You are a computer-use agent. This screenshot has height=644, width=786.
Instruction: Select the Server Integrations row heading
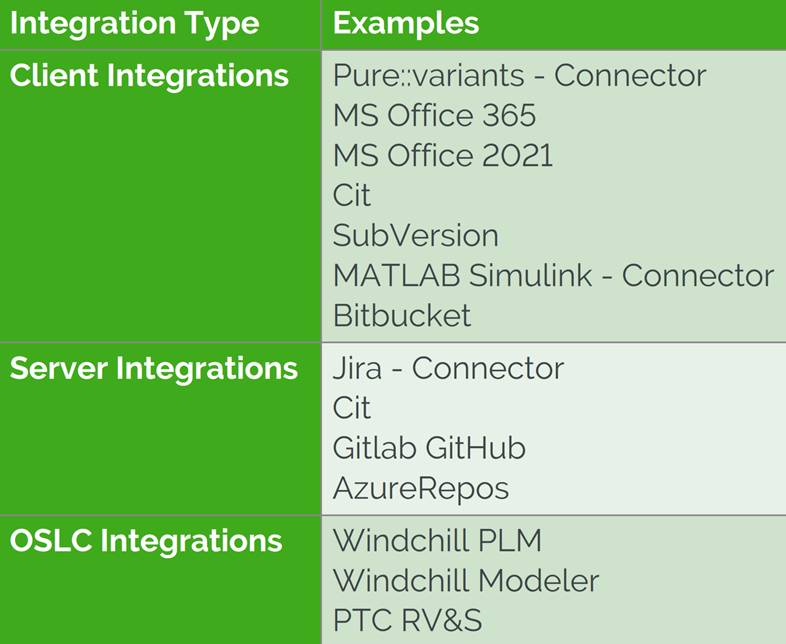point(154,368)
